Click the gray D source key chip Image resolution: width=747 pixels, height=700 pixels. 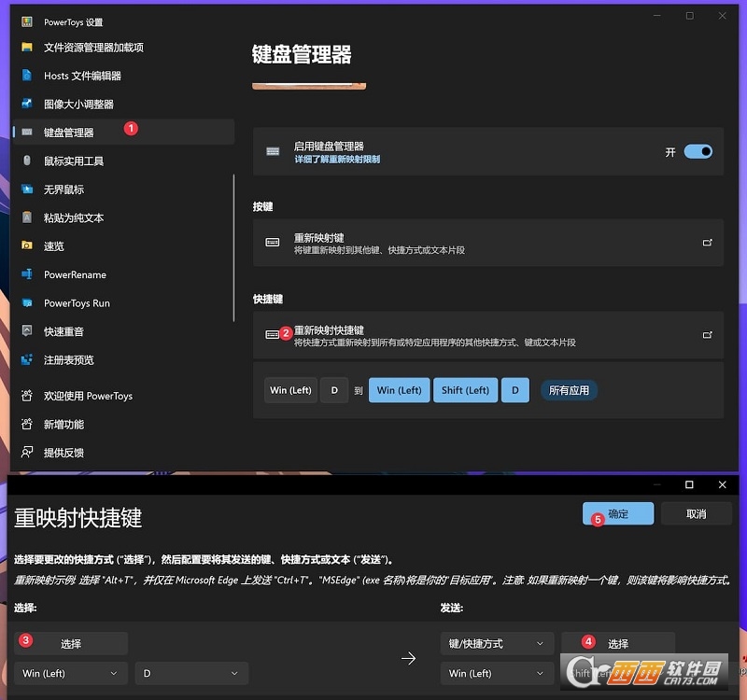click(334, 390)
